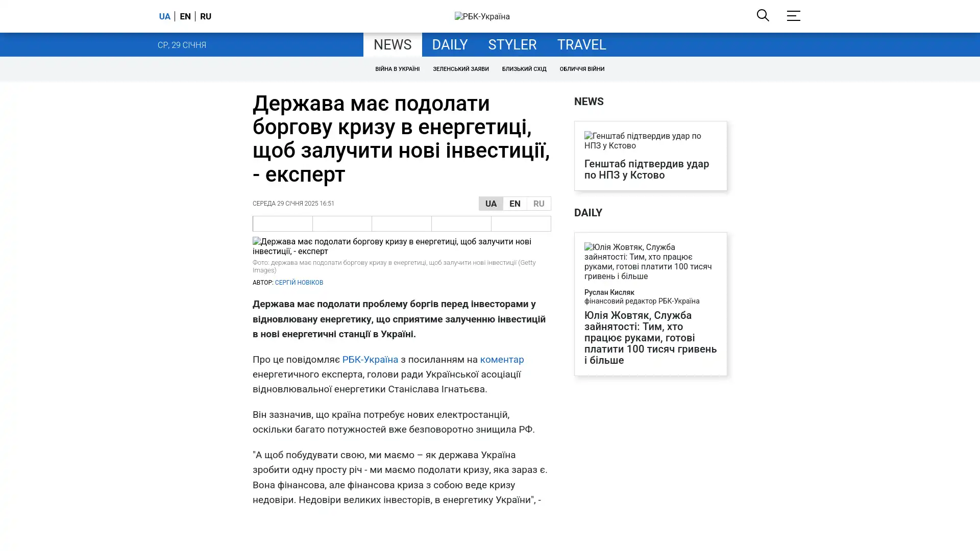Viewport: 980px width, 551px height.
Task: Follow the коментар hyperlink
Action: coord(501,359)
